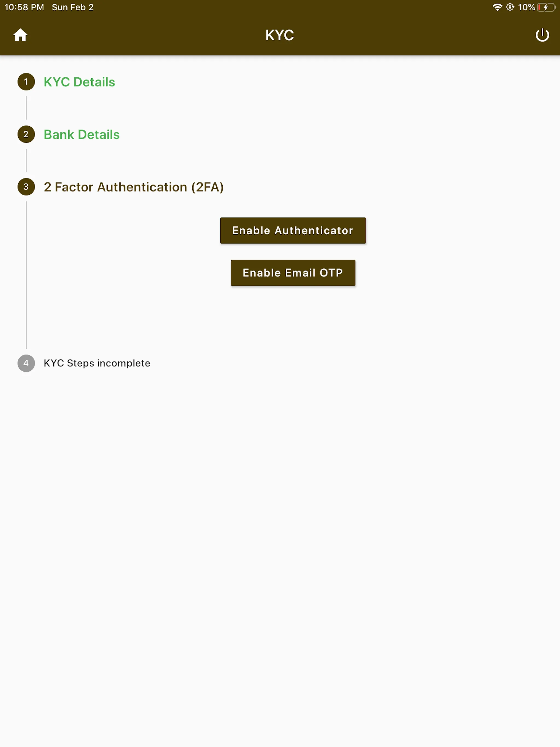The height and width of the screenshot is (747, 560).
Task: Click step 2 Bank Details circle icon
Action: coord(26,135)
